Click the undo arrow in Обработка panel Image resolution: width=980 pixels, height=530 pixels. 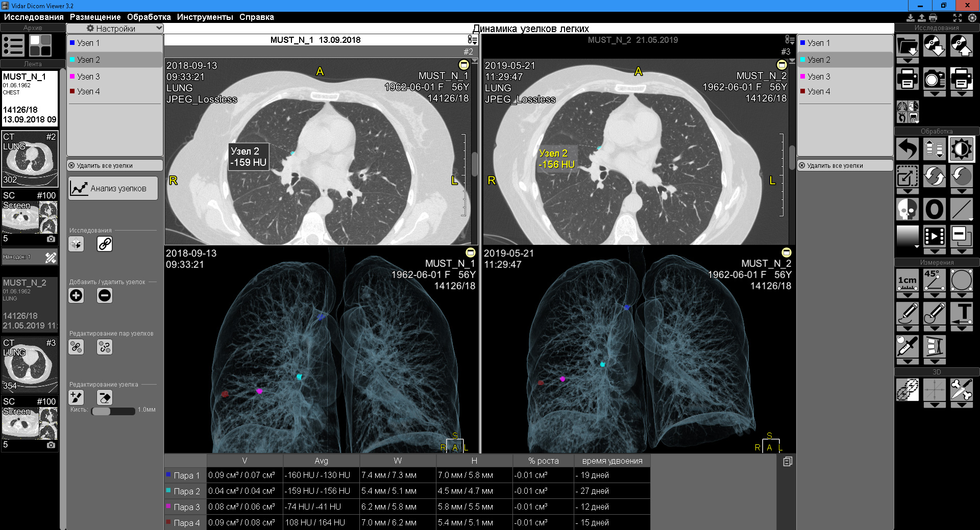point(907,149)
